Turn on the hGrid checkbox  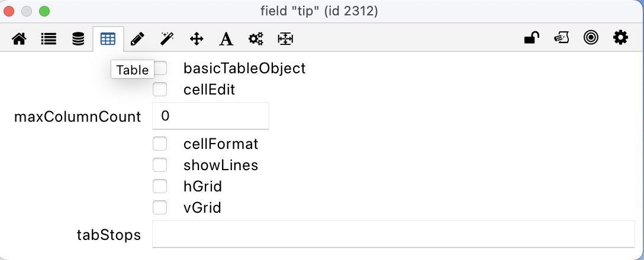160,187
